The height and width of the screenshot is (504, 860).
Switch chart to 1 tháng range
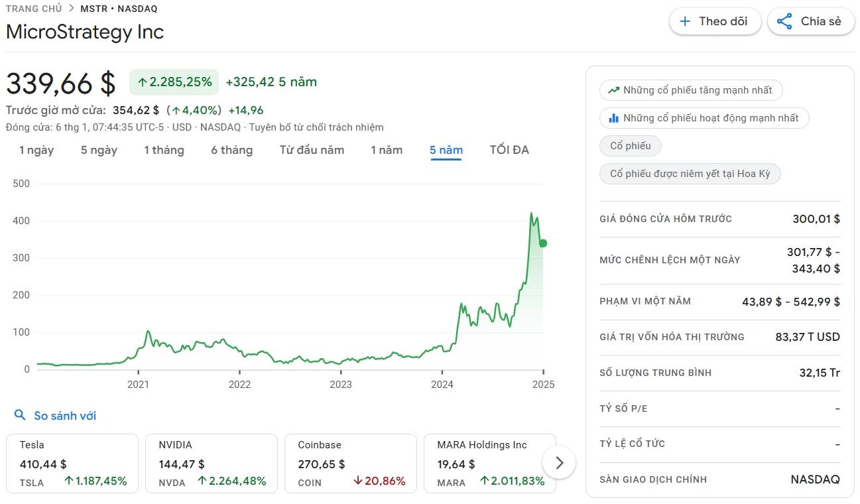tap(164, 150)
